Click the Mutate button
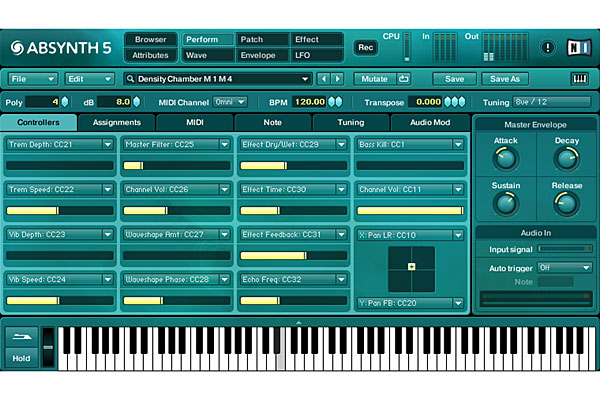The height and width of the screenshot is (400, 600). 375,79
